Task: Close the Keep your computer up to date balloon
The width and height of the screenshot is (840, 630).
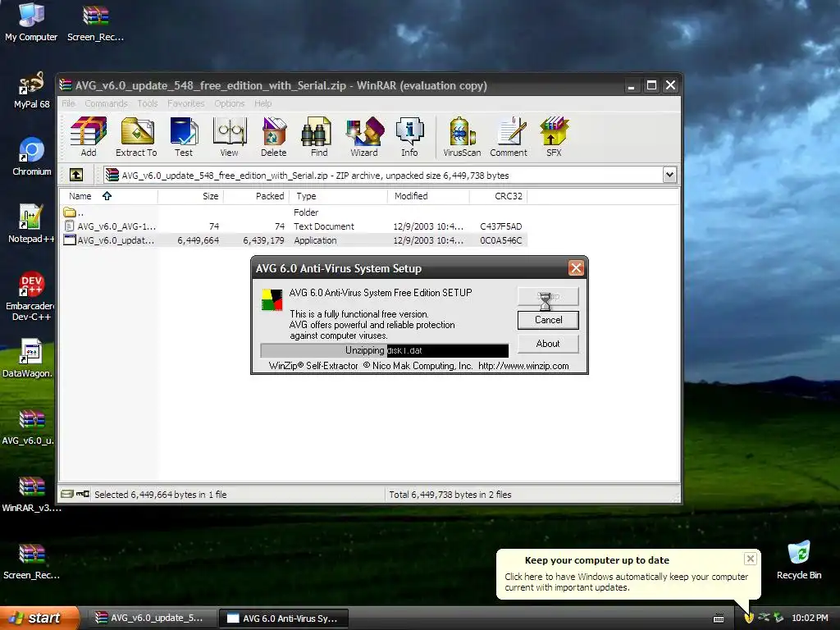Action: 750,559
